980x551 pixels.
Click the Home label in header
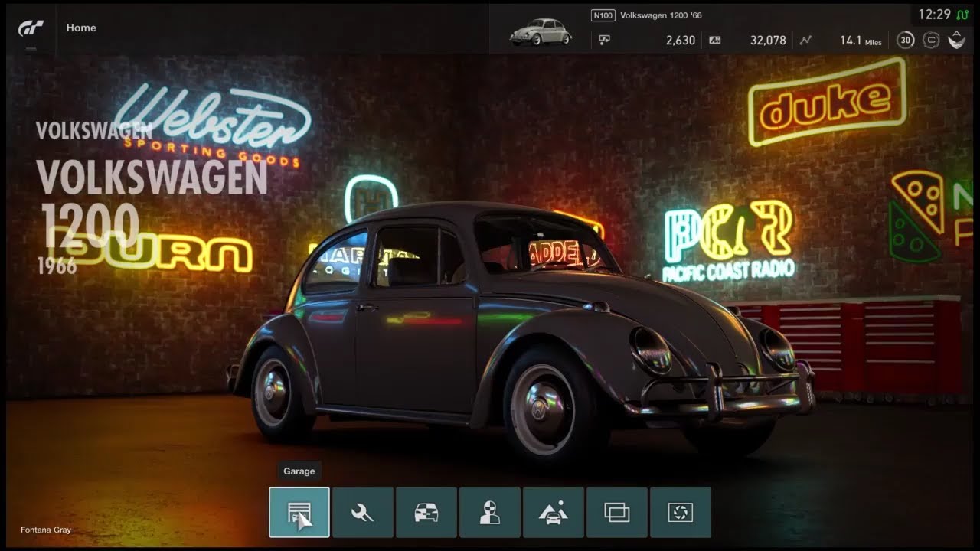81,28
